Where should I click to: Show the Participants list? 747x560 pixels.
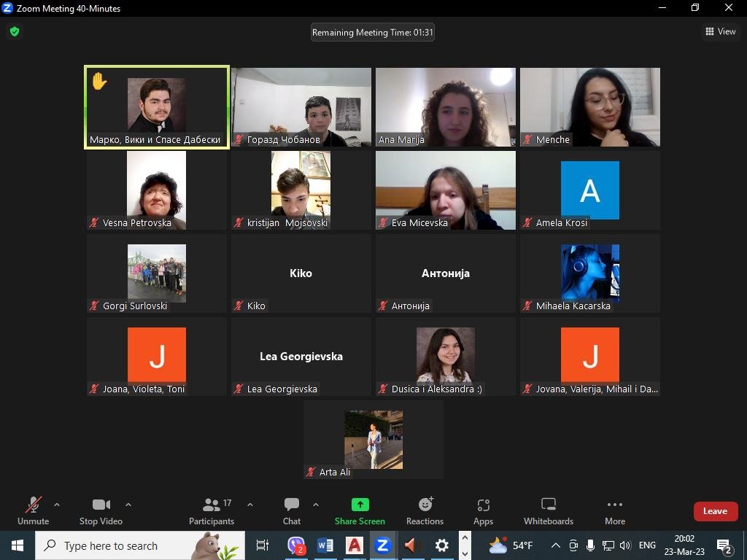[x=212, y=510]
